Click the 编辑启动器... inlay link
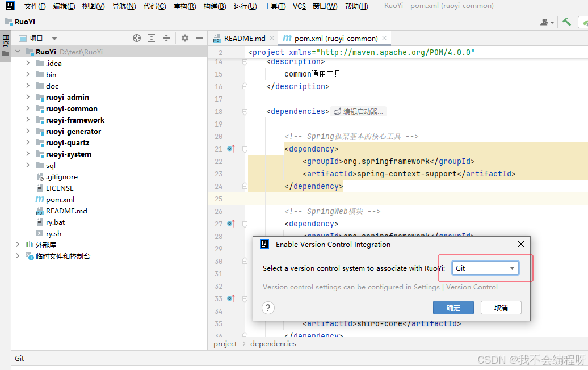Screen dimensions: 588x370 [x=359, y=112]
